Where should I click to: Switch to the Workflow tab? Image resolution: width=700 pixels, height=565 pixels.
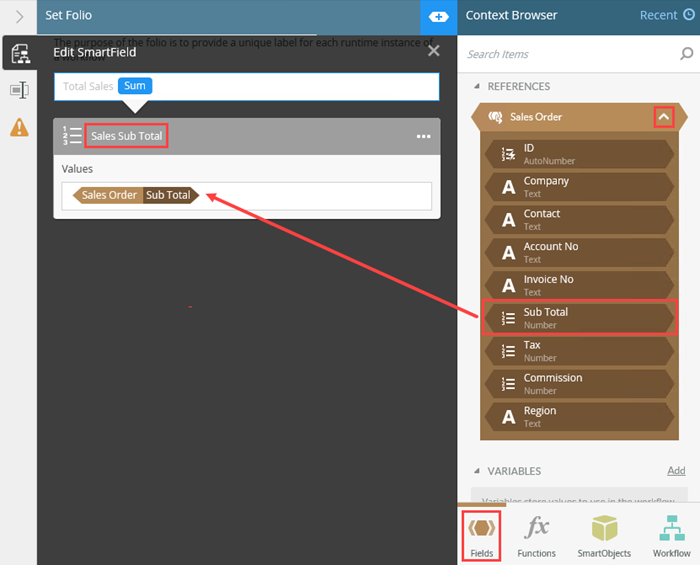point(671,536)
